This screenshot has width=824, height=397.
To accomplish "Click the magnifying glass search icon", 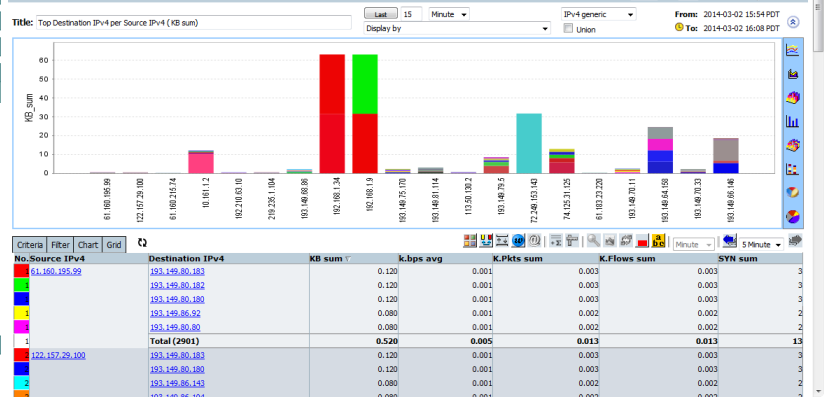I will (x=593, y=241).
